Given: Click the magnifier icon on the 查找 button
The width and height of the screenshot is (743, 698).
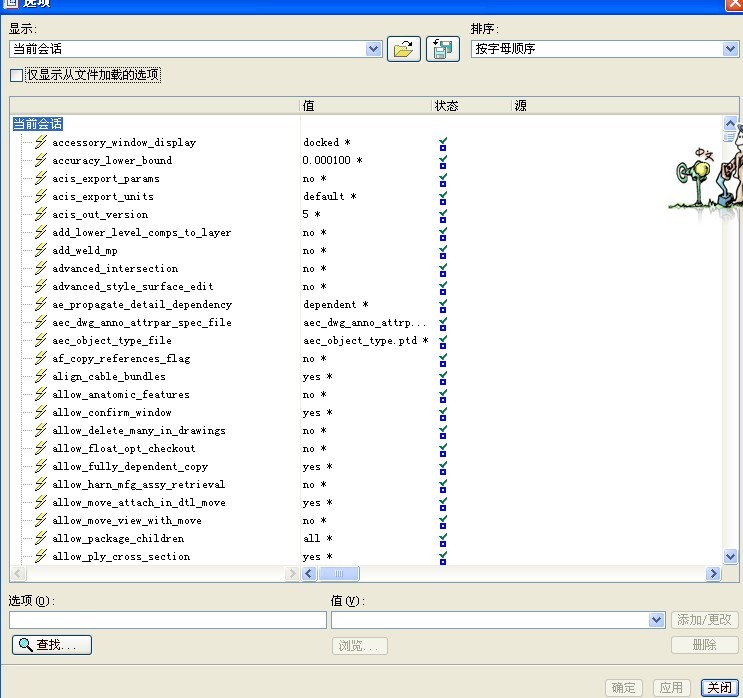Looking at the screenshot, I should click(25, 644).
